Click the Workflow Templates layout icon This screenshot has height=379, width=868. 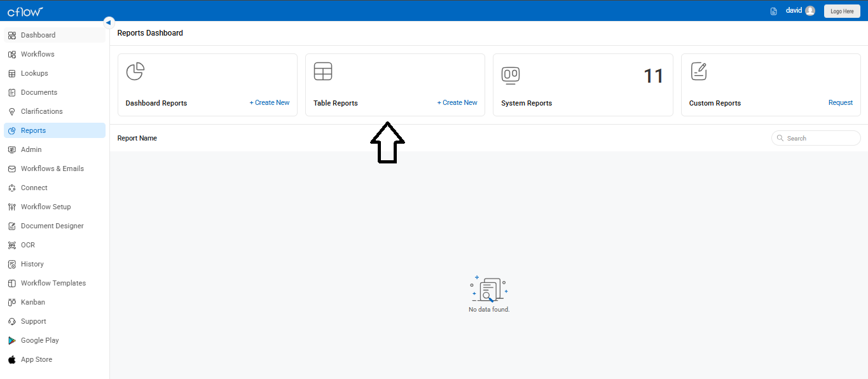pyautogui.click(x=12, y=283)
